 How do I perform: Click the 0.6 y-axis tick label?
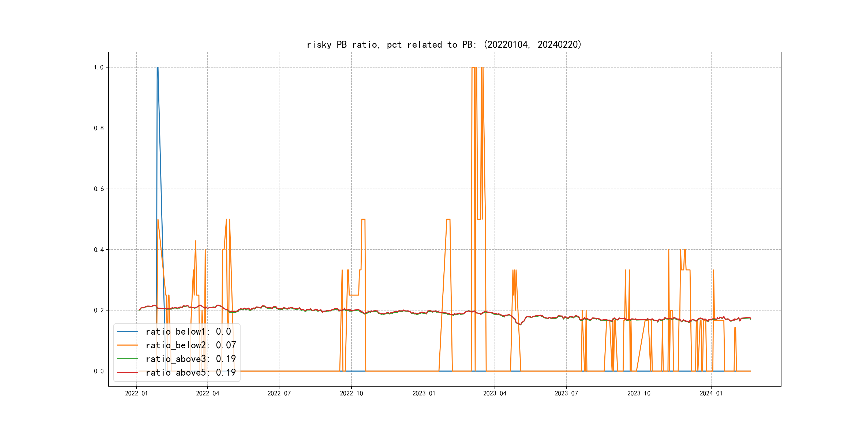point(99,189)
